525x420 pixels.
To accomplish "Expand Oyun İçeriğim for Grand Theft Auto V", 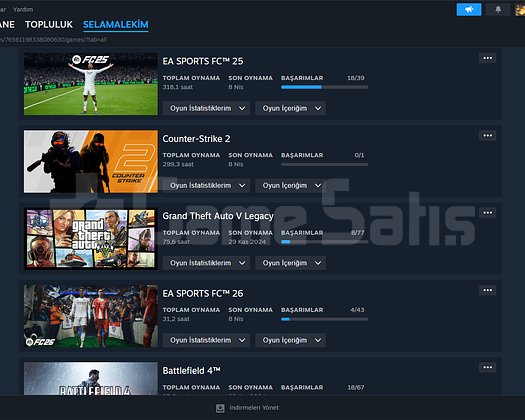I will (x=290, y=263).
